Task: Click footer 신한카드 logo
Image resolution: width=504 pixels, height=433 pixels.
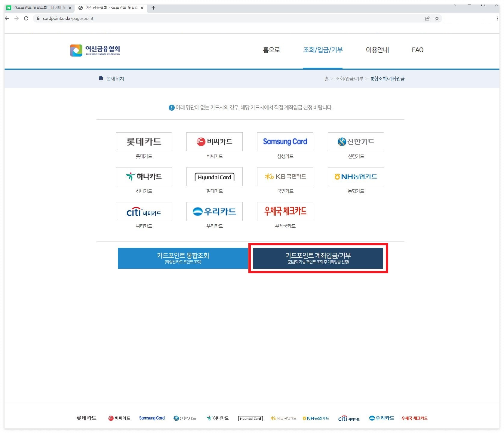Action: click(185, 418)
